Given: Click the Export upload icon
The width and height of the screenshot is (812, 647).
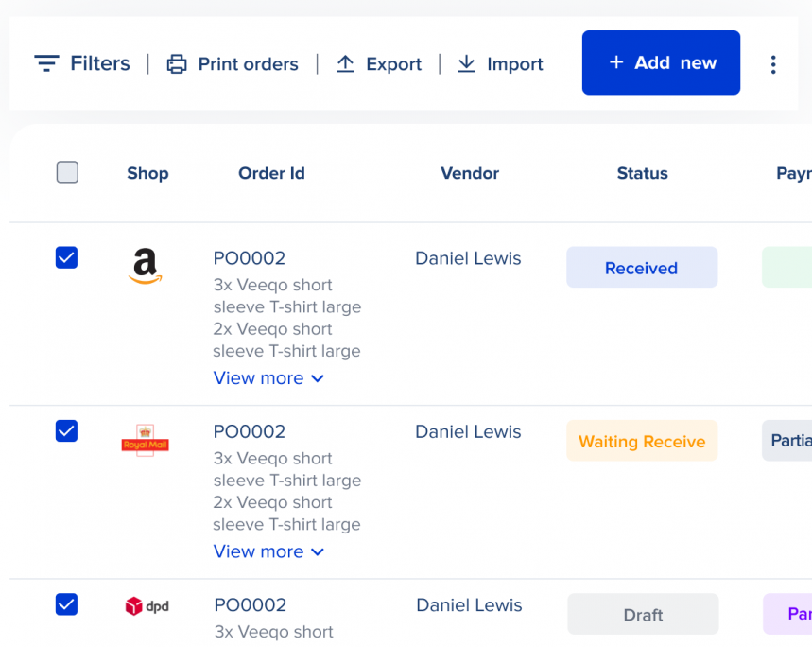Looking at the screenshot, I should tap(346, 63).
